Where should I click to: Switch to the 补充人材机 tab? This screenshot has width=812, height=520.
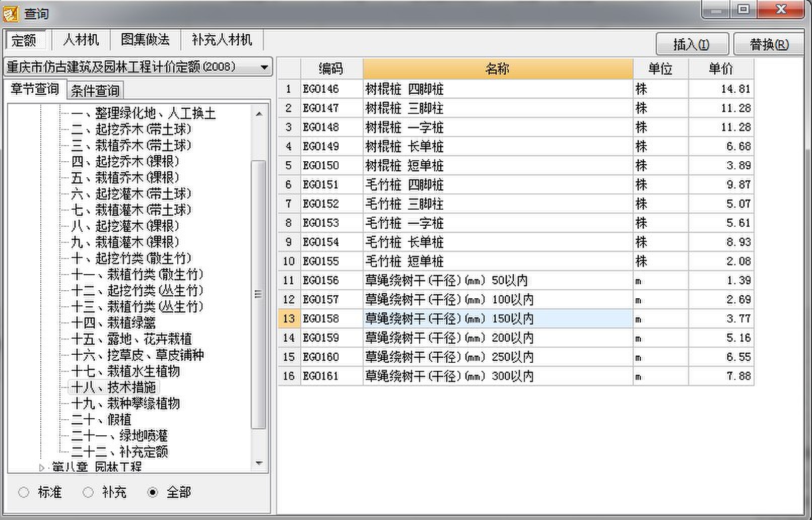222,40
